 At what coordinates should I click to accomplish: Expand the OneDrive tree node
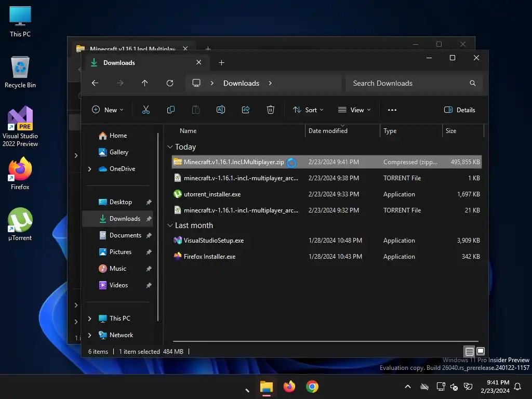pyautogui.click(x=89, y=169)
